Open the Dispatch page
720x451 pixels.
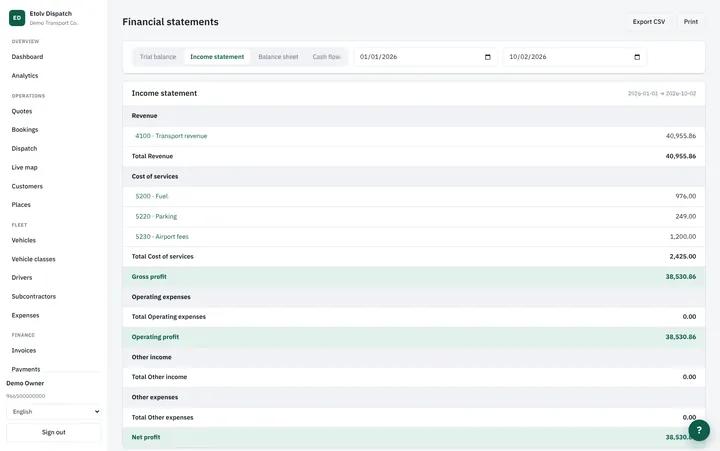pos(24,148)
